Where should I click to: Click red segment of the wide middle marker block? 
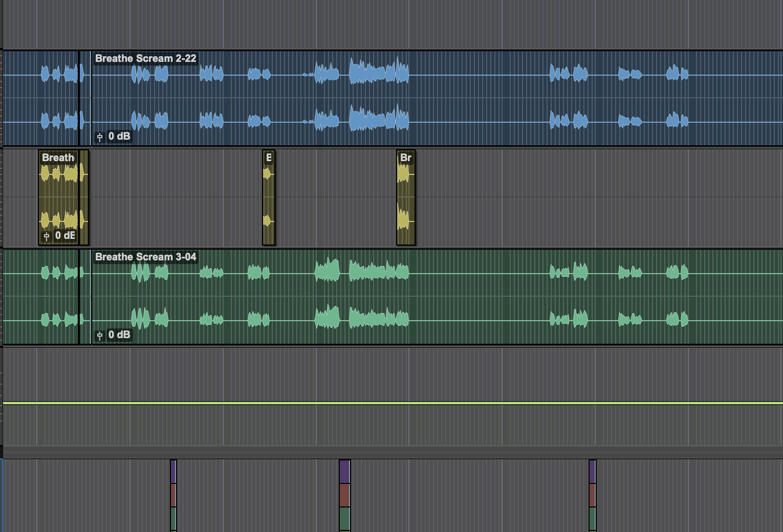345,495
